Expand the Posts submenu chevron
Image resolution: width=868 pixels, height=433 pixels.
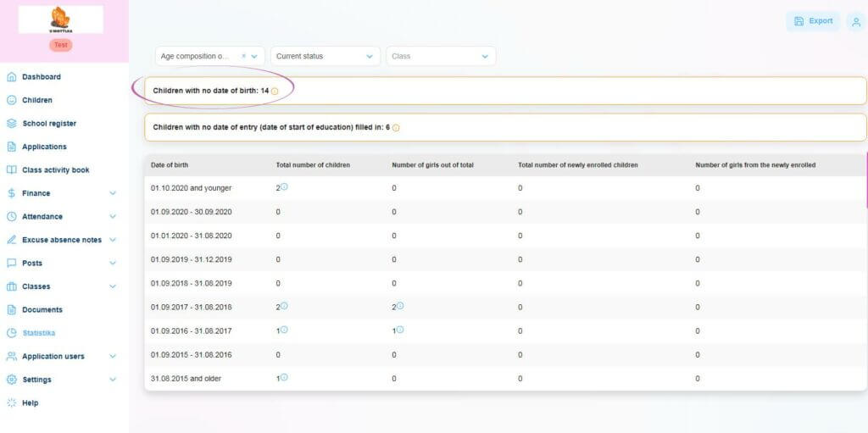pos(113,263)
